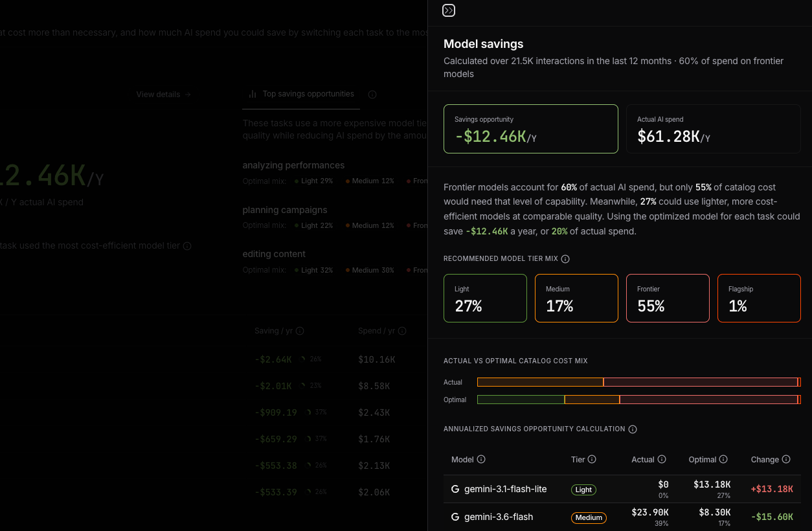Click the Medium 17% tier card

(576, 298)
